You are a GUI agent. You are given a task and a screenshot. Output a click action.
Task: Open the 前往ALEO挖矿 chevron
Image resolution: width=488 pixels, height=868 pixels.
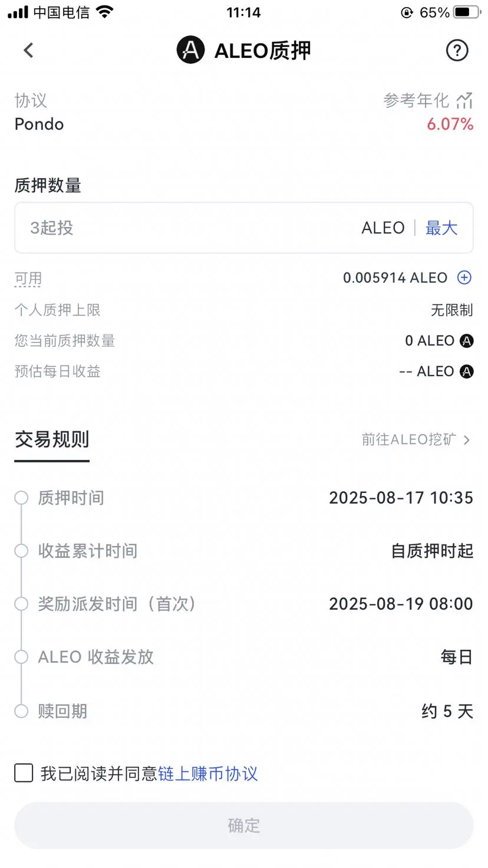click(x=467, y=440)
